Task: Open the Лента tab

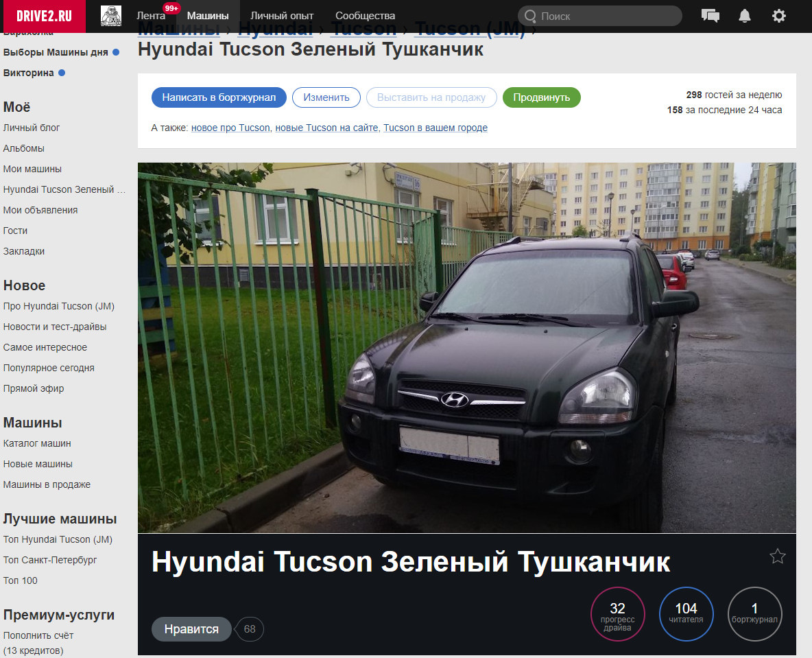Action: pos(151,16)
